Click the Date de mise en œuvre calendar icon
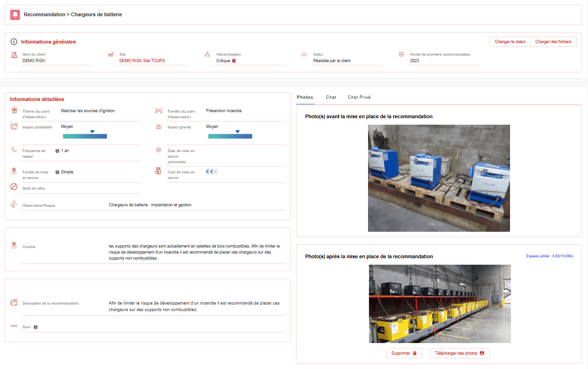This screenshot has height=369, width=588. [159, 150]
